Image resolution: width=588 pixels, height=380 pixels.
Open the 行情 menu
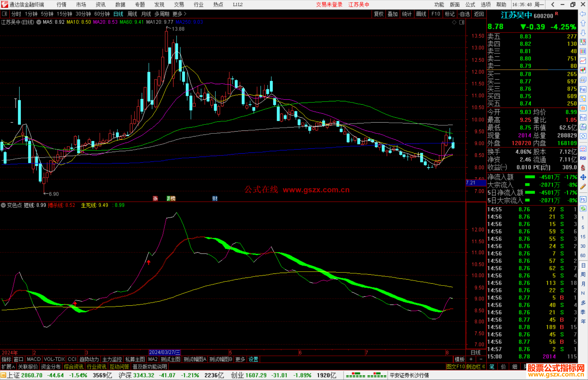62,5
